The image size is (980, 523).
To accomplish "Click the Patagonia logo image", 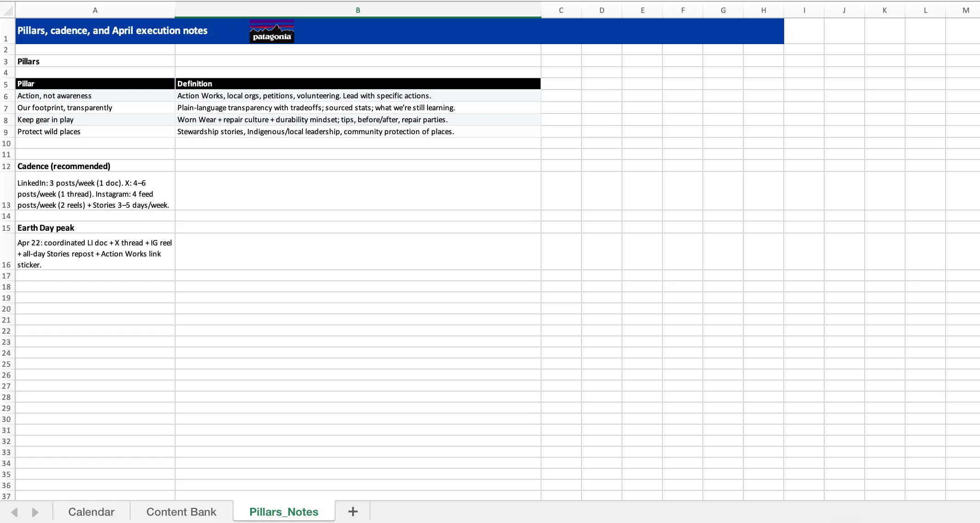I will (x=272, y=31).
